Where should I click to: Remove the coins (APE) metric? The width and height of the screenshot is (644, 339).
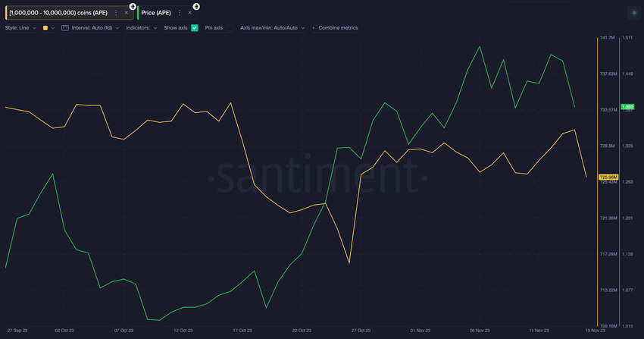(x=126, y=13)
